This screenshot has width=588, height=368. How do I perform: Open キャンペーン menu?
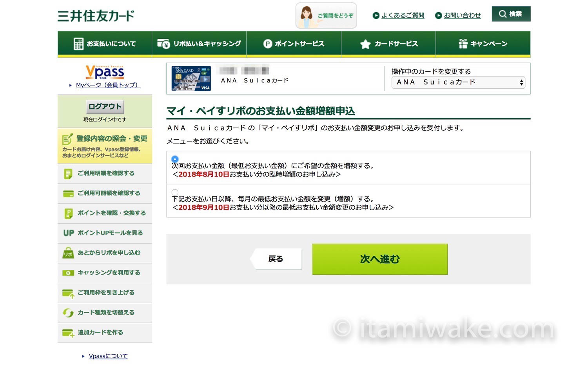pos(483,44)
